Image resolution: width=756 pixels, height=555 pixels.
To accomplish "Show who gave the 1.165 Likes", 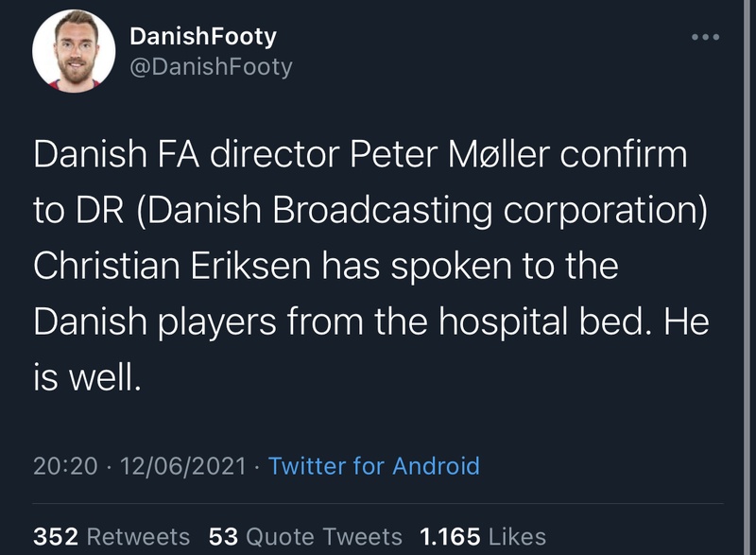I will point(481,536).
